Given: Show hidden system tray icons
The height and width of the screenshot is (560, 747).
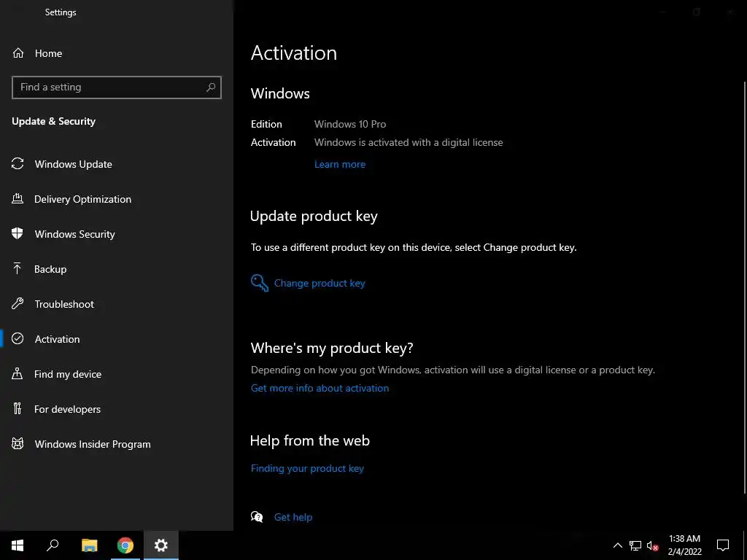Looking at the screenshot, I should (617, 545).
